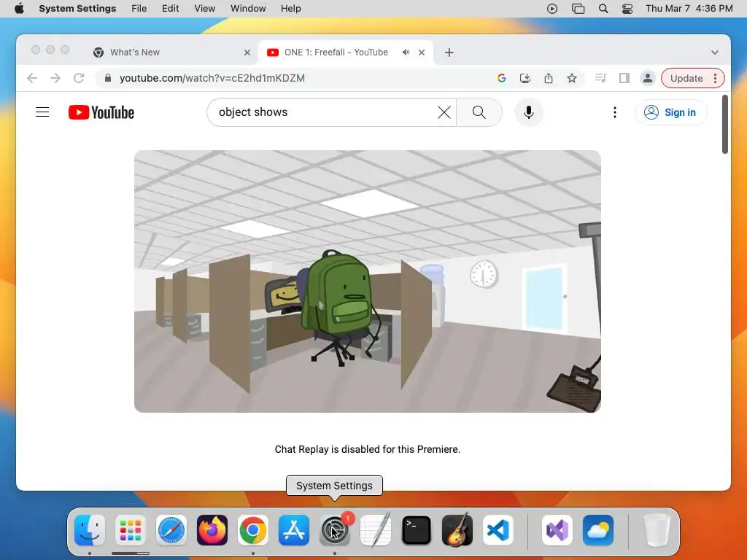Open the Apple menu
Screen dimensions: 747x560
tap(19, 9)
